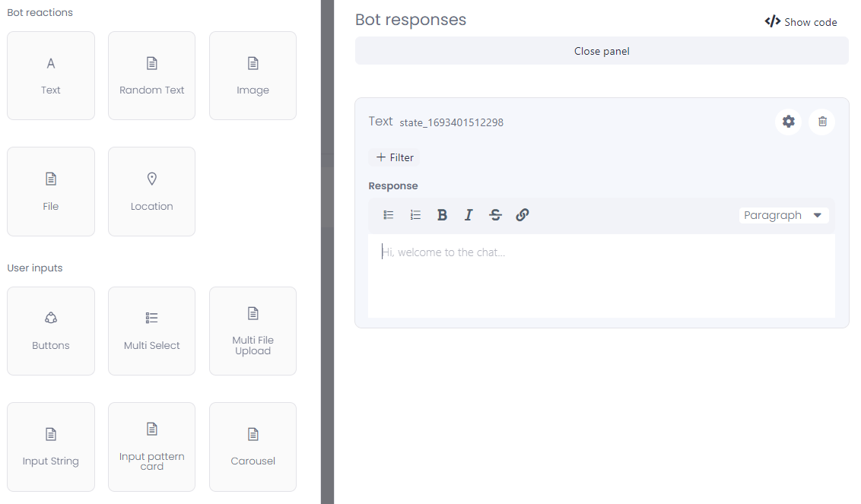Insert a Buttons user input

(51, 331)
